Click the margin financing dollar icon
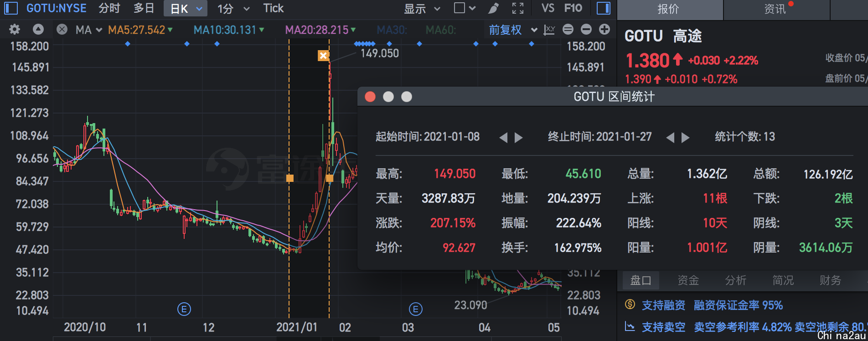This screenshot has width=868, height=341. coord(630,305)
